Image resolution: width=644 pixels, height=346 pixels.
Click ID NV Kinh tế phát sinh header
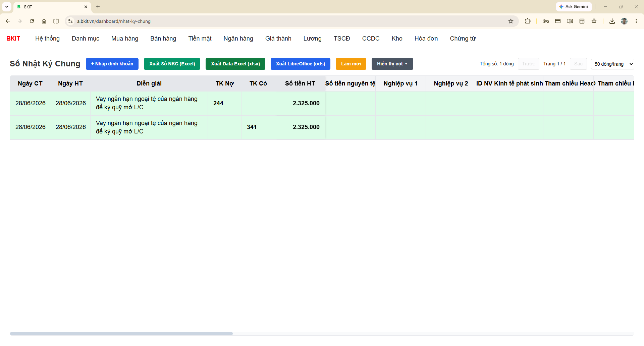[510, 83]
